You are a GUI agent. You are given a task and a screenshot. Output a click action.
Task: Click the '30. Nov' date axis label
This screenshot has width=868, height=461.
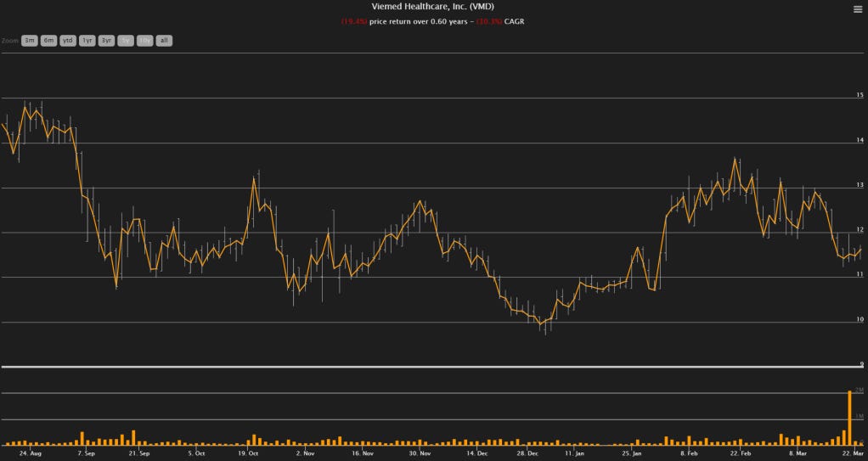(420, 453)
